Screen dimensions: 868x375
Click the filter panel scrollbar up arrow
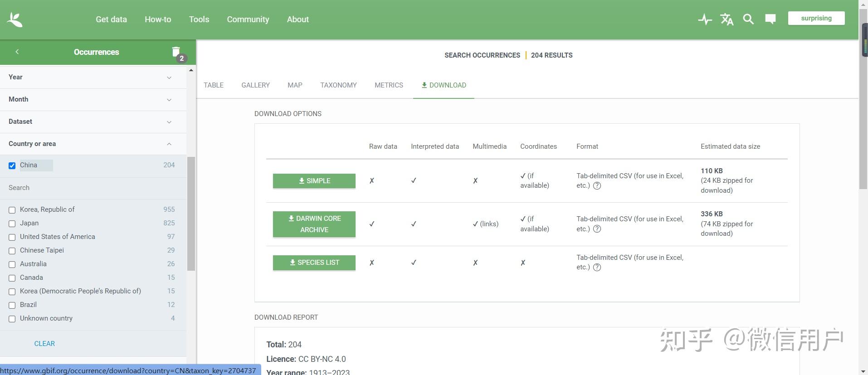(191, 70)
